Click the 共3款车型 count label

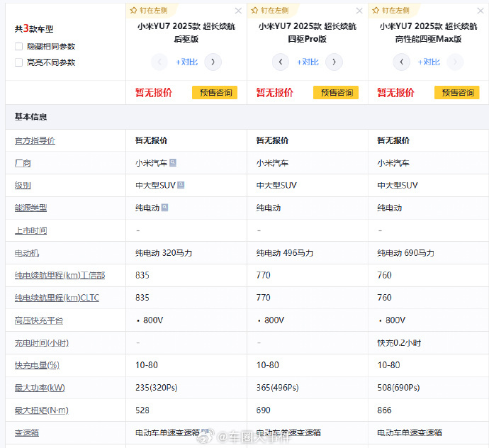coord(34,29)
